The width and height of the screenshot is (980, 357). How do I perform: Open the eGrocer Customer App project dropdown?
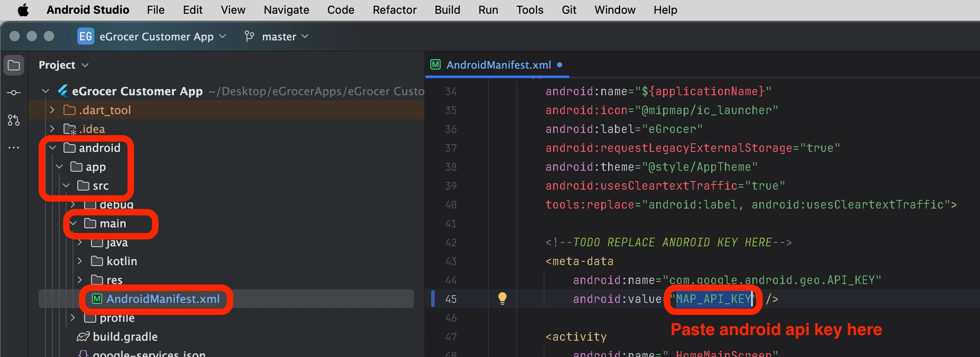click(x=163, y=36)
